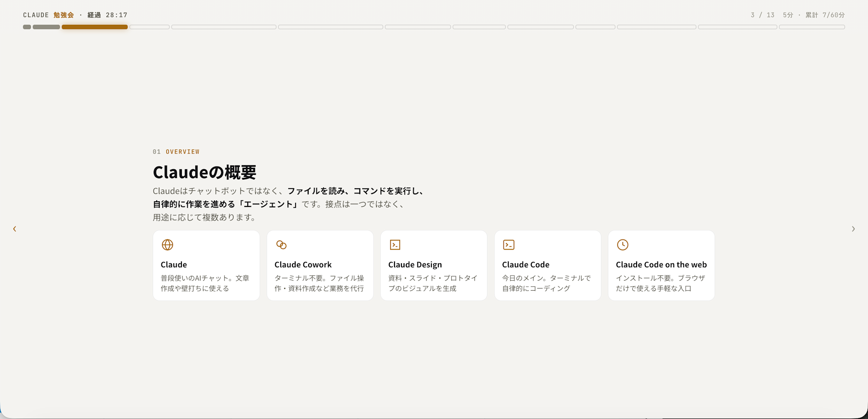Image resolution: width=868 pixels, height=419 pixels.
Task: Click the "累計 7/60分" cumulative time
Action: coord(825,15)
